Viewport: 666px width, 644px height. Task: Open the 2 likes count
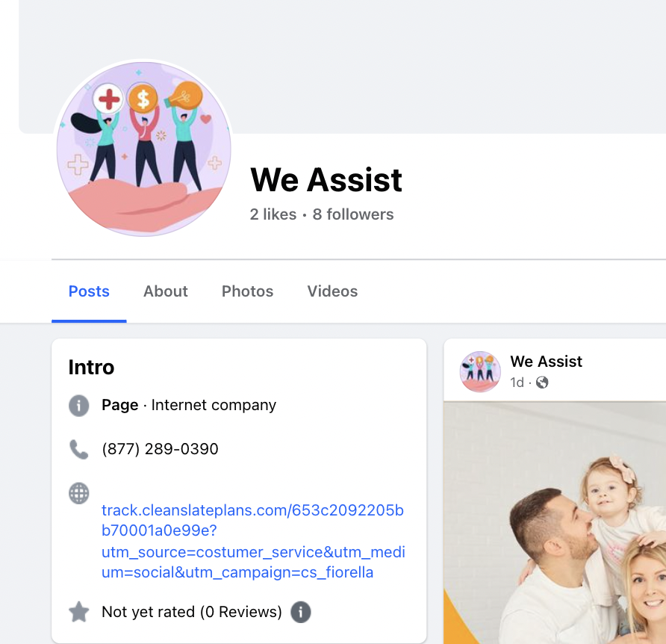273,214
